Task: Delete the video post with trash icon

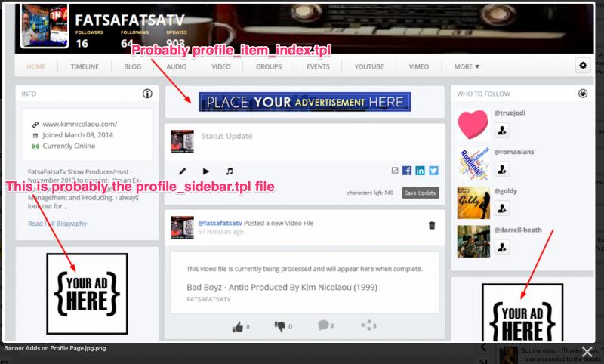Action: point(432,225)
